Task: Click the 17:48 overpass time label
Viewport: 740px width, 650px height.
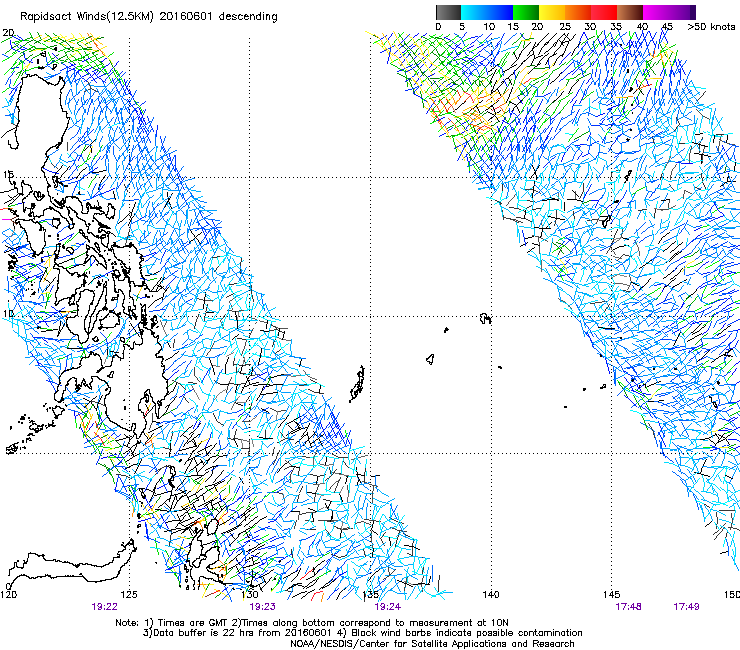Action: (x=628, y=607)
